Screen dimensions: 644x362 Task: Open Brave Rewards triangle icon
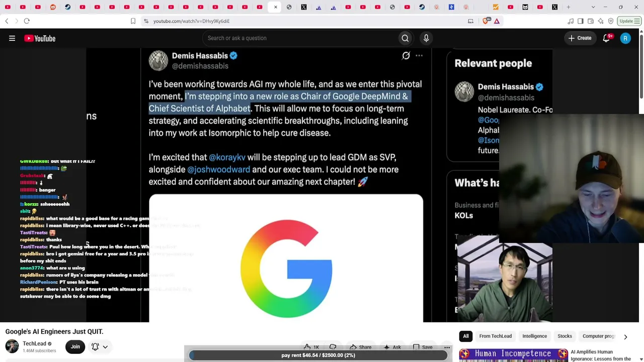coord(497,21)
